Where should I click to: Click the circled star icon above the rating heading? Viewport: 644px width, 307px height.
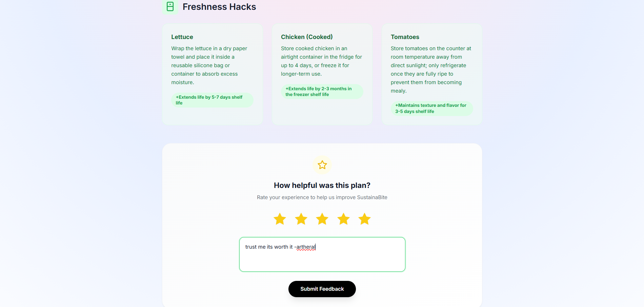[322, 165]
